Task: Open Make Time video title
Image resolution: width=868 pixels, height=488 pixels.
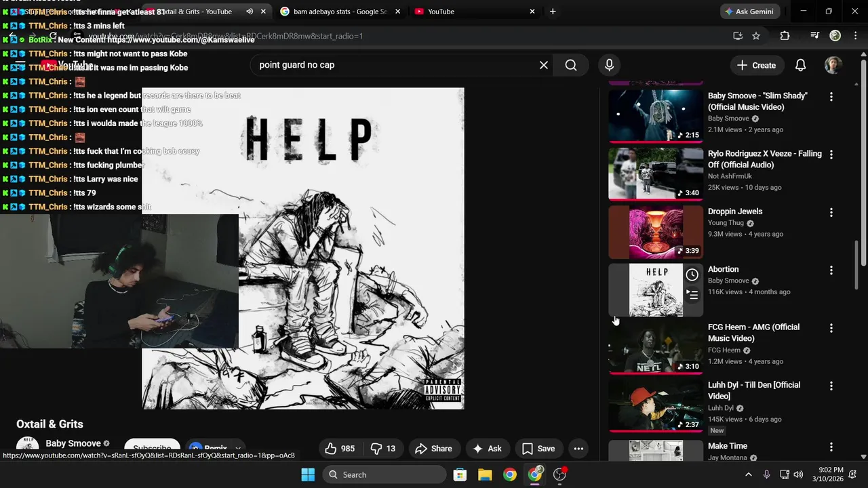Action: [728, 446]
